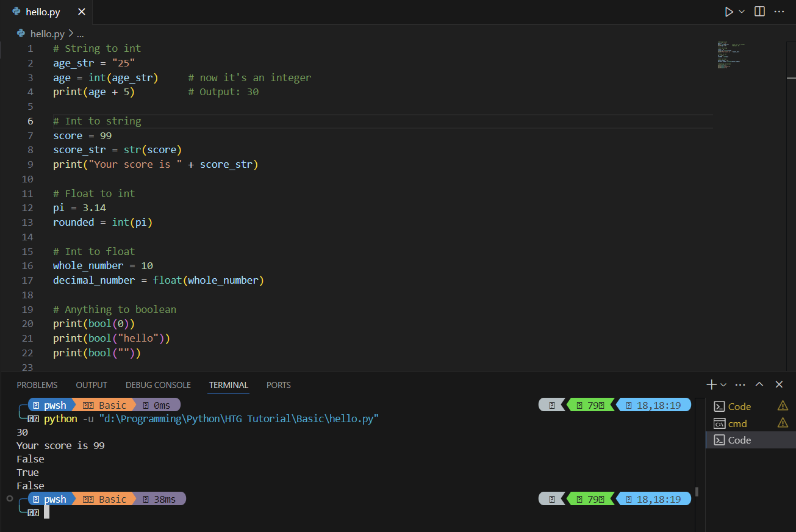Create a new terminal with plus icon
The image size is (796, 532).
coord(711,384)
